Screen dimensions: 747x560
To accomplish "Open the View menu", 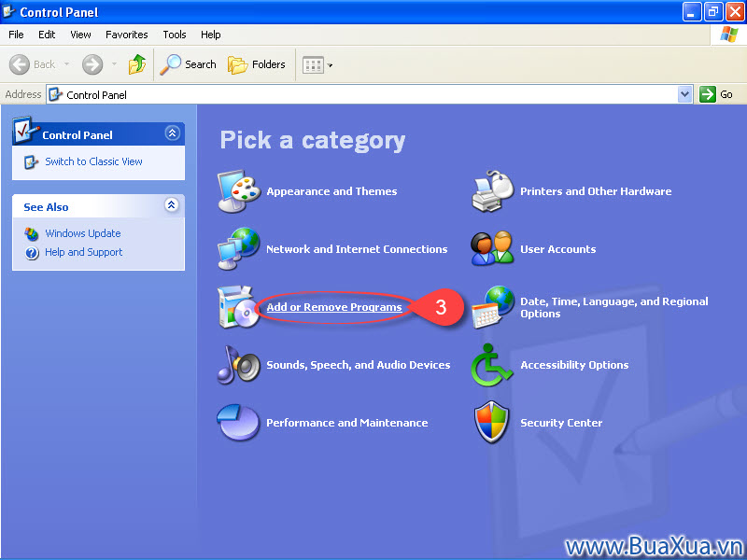I will (x=80, y=35).
